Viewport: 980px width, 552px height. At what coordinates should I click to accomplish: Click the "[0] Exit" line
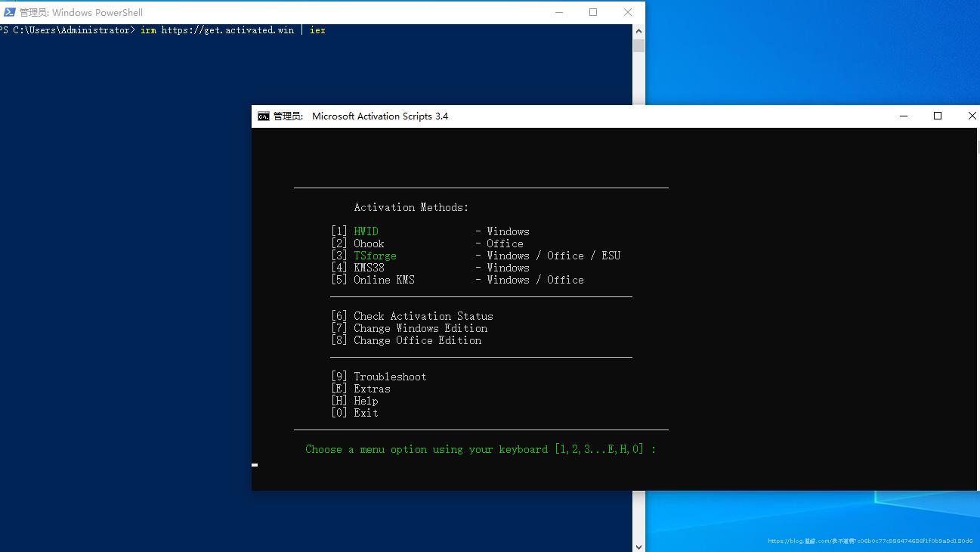354,413
